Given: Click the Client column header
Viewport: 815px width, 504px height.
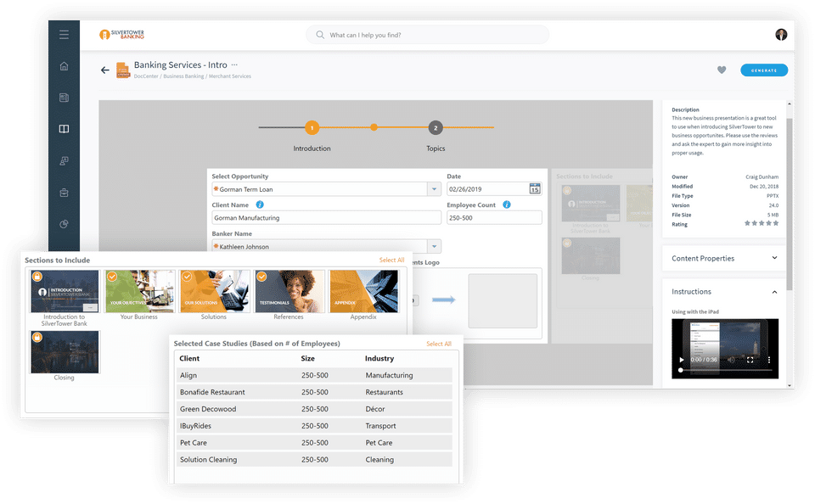Looking at the screenshot, I should pos(189,359).
